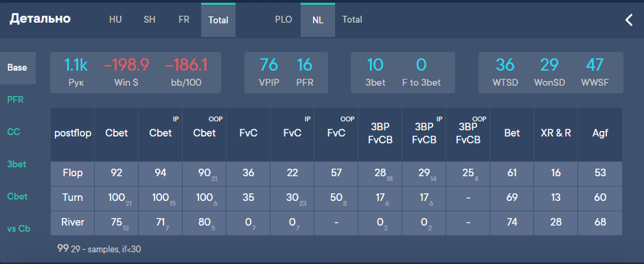Click the back arrow chevron icon
644x264 pixels.
[629, 20]
